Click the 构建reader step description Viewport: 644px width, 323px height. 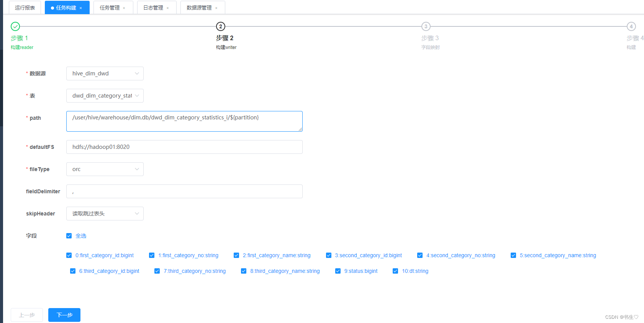coord(22,47)
